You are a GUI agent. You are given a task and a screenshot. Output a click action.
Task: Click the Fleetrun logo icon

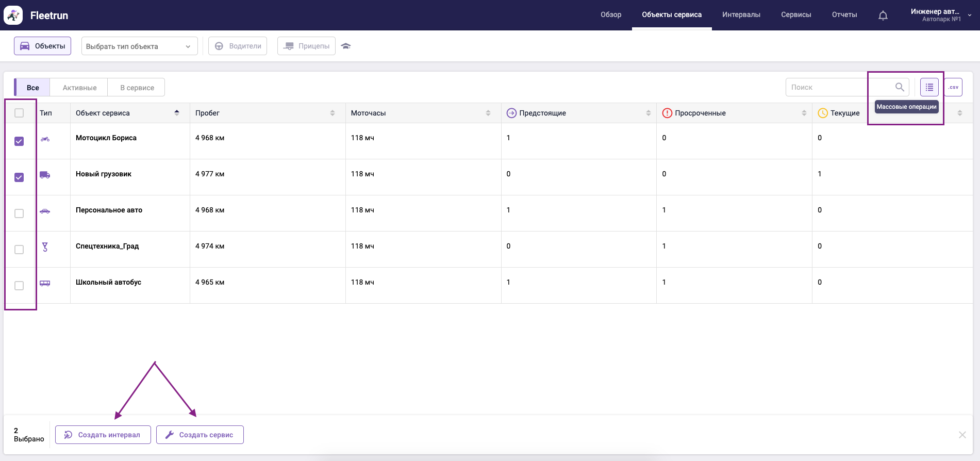pyautogui.click(x=13, y=15)
